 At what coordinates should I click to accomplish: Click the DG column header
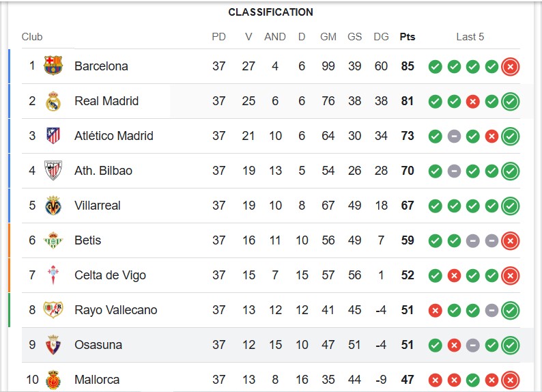pyautogui.click(x=381, y=37)
